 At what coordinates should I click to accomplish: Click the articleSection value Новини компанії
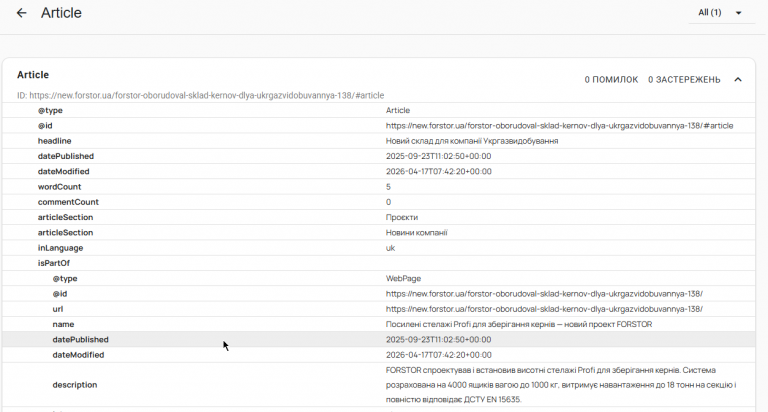pos(416,232)
